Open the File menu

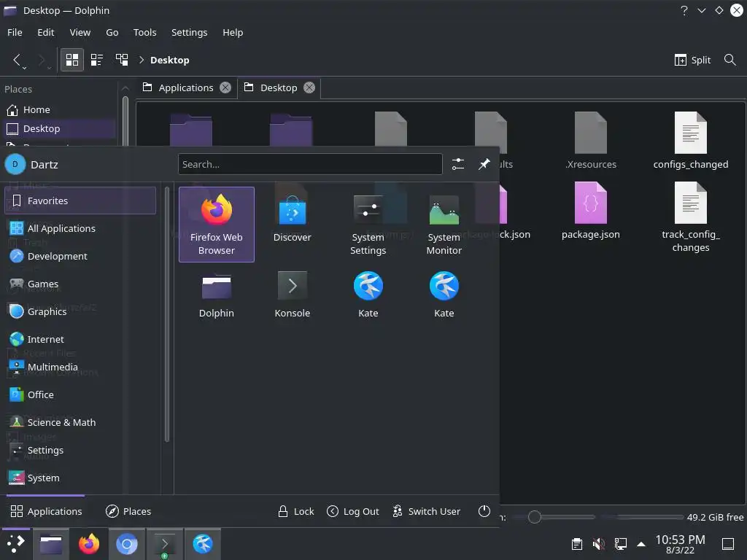click(x=15, y=32)
